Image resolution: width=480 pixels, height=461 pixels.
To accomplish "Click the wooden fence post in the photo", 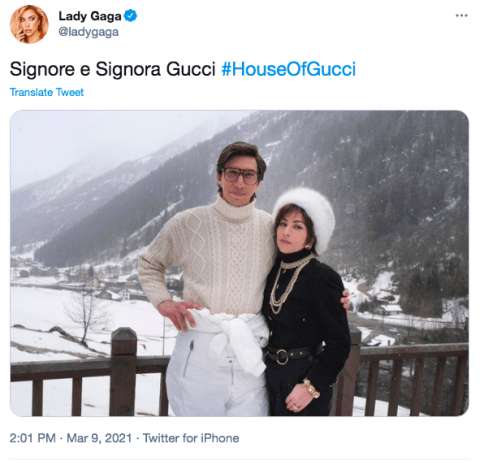I will [x=124, y=371].
